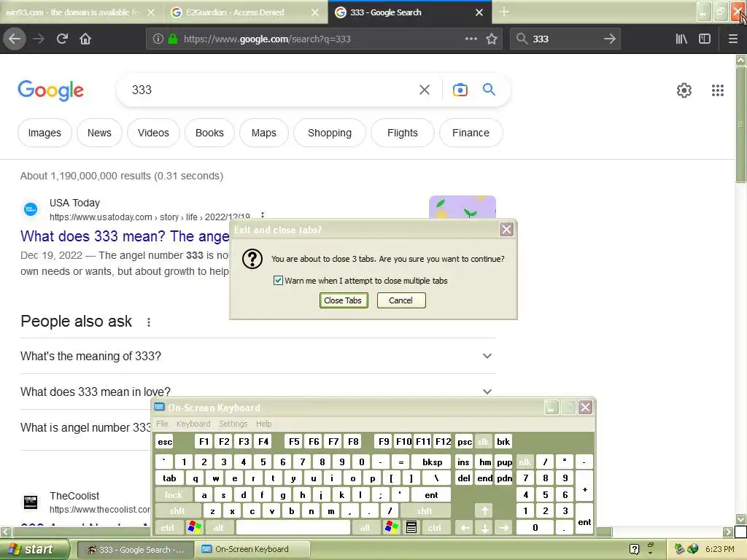Toggle the sidebar view icon
The height and width of the screenshot is (560, 747).
705,39
